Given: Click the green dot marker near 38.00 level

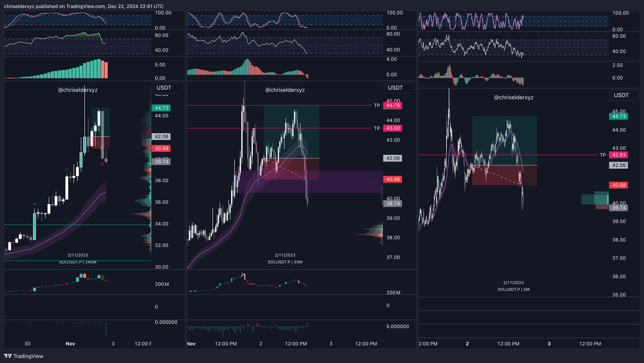Looking at the screenshot, I should [x=67, y=169].
